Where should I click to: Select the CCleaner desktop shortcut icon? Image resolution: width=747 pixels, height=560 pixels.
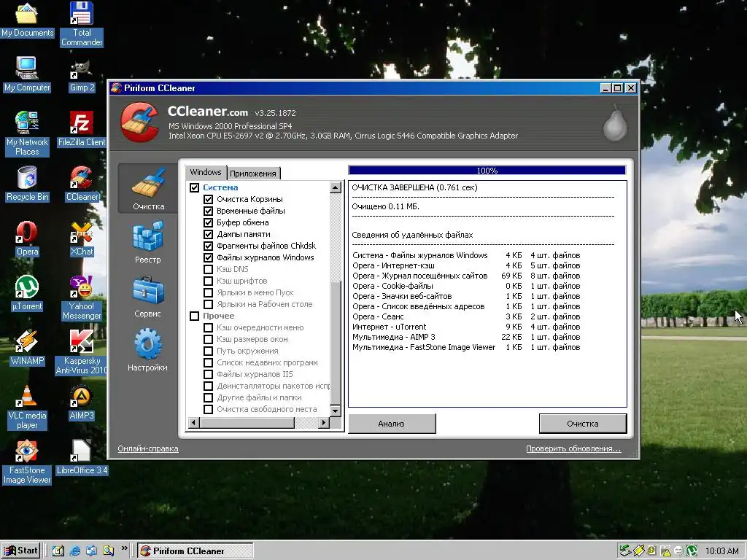pyautogui.click(x=82, y=184)
